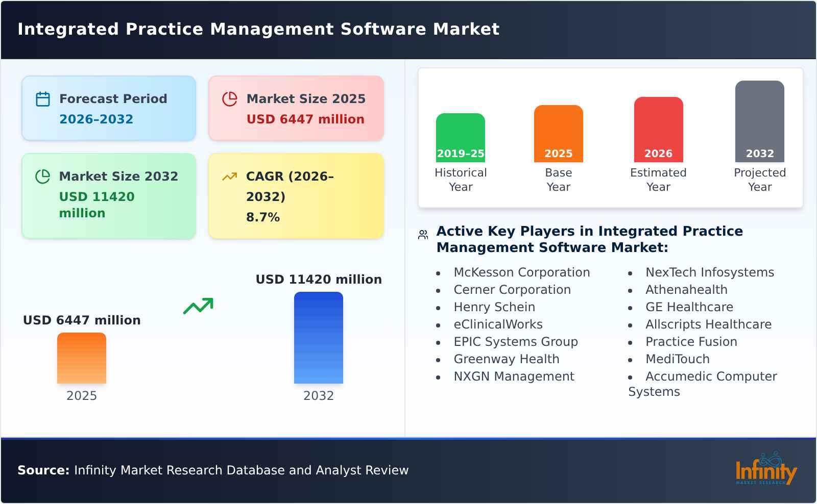The image size is (817, 504).
Task: Click 'McKesson Corporation' in the players list
Action: [522, 272]
